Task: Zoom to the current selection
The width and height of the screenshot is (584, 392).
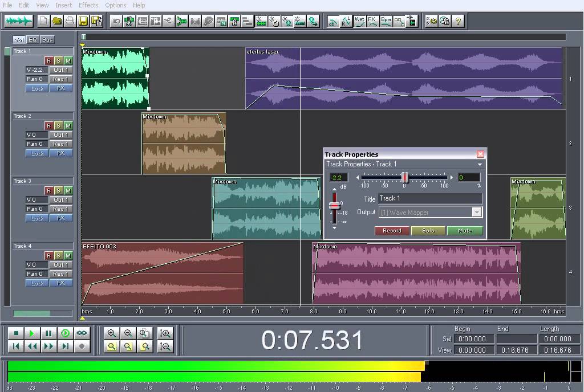Action: point(111,346)
